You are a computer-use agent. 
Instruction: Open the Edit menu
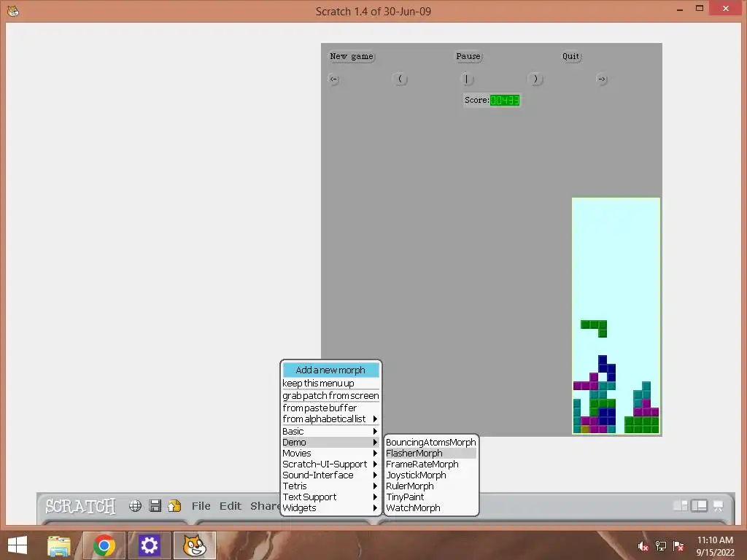[x=230, y=506]
